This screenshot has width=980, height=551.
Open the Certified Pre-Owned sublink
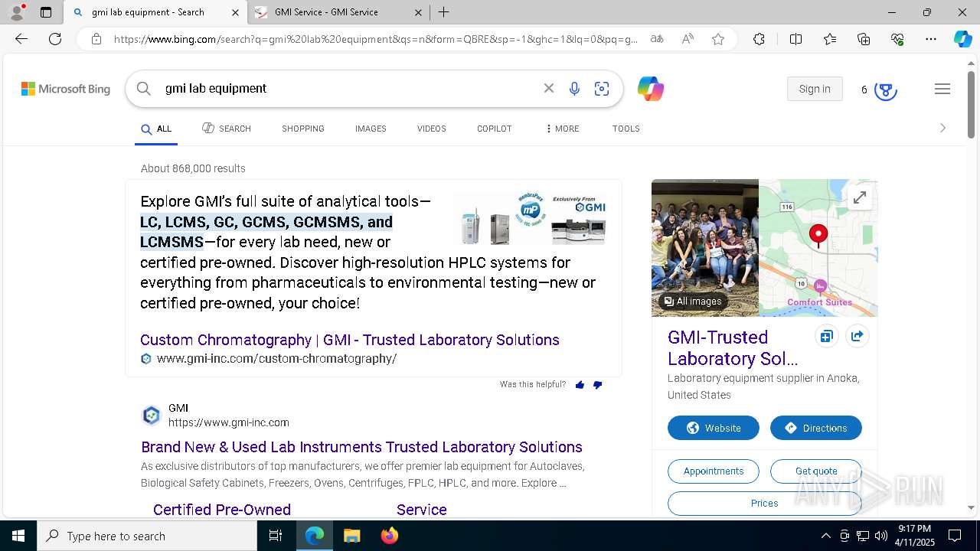click(222, 510)
